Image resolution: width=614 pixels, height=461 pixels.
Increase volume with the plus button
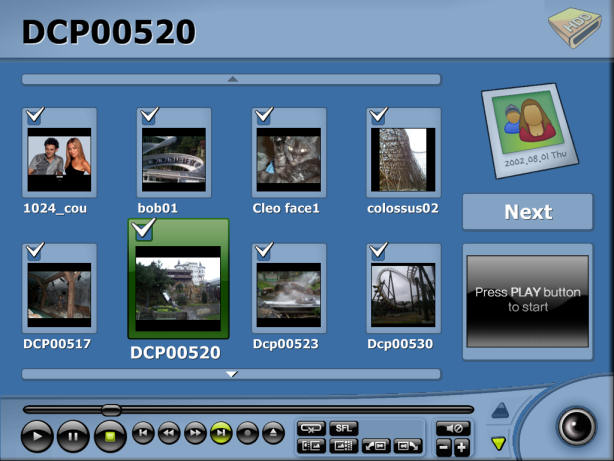pos(462,447)
